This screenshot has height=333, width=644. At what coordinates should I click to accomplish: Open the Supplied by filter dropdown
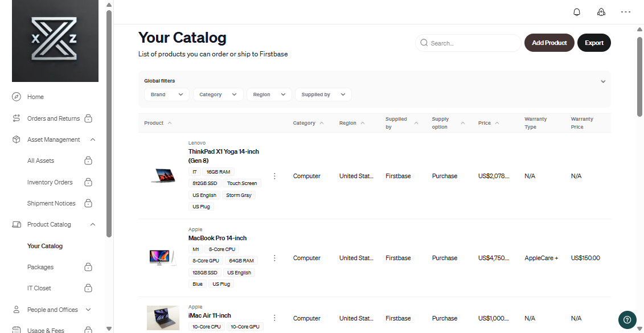(323, 94)
